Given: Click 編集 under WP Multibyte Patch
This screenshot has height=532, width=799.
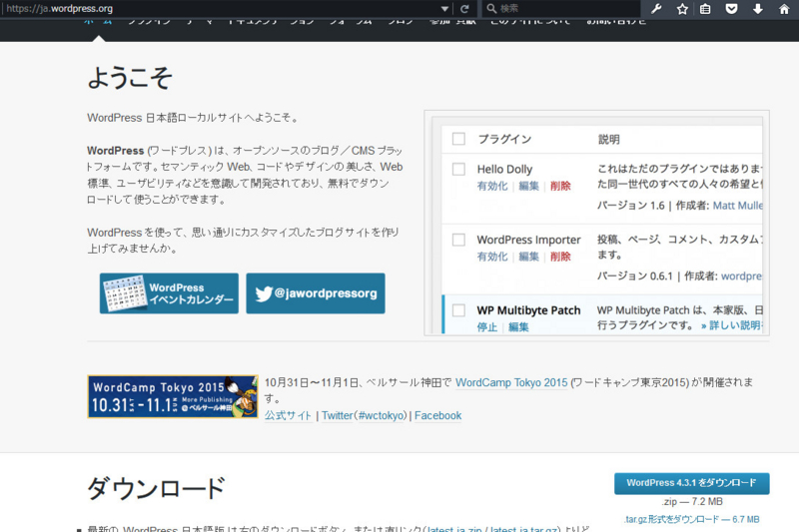Looking at the screenshot, I should (518, 327).
